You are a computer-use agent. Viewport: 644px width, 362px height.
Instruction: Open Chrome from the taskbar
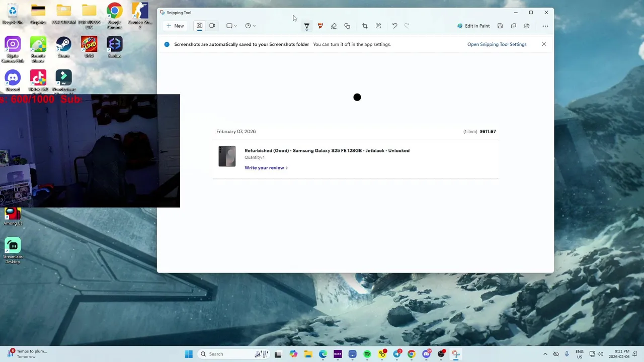click(412, 354)
